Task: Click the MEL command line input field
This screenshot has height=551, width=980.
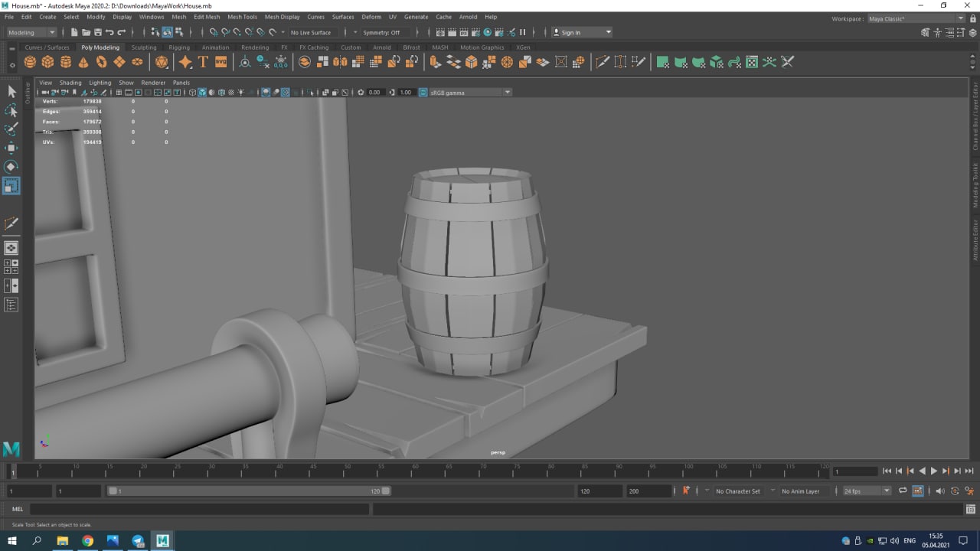Action: 199,509
